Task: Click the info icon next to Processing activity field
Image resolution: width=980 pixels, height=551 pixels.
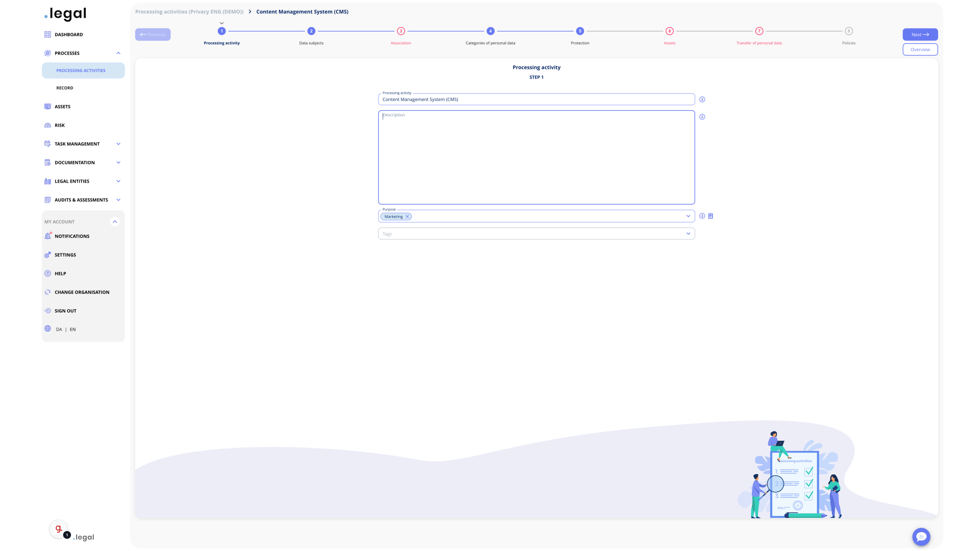Action: coord(702,99)
